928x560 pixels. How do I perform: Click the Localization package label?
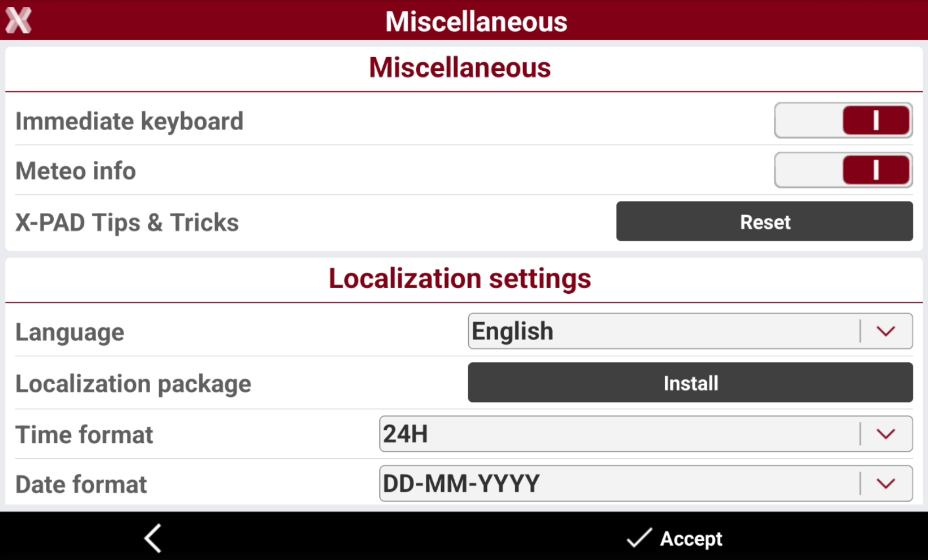[x=134, y=384]
